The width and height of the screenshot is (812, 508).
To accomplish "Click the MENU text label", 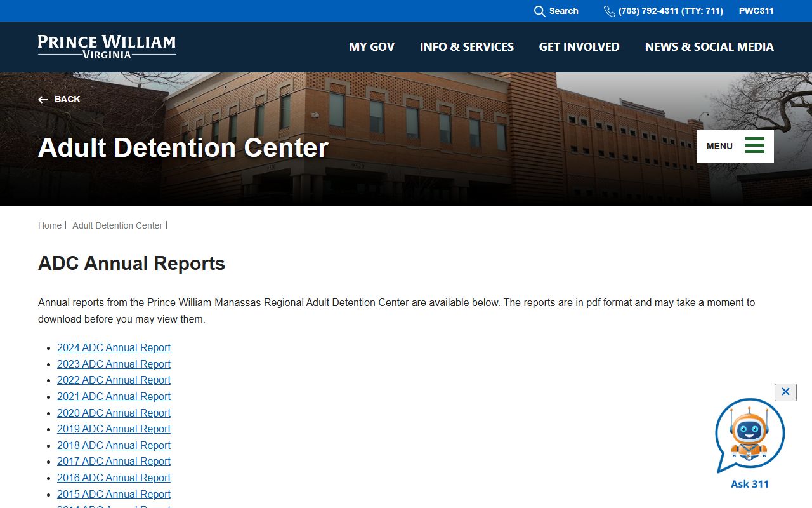I will coord(719,146).
